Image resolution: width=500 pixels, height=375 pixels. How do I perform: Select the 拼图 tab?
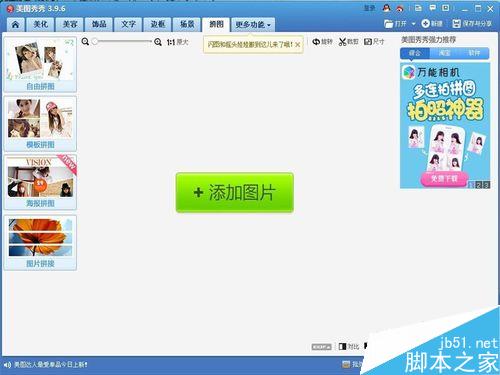(x=216, y=24)
